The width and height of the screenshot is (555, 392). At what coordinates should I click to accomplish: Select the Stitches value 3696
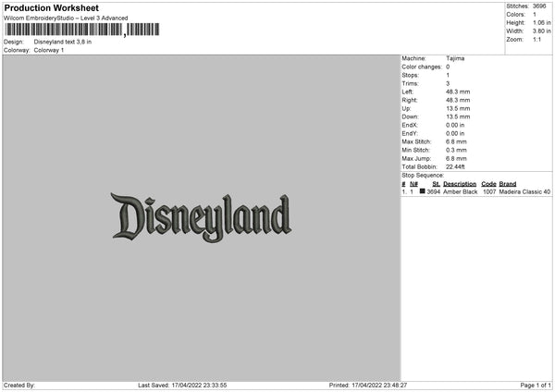point(539,6)
